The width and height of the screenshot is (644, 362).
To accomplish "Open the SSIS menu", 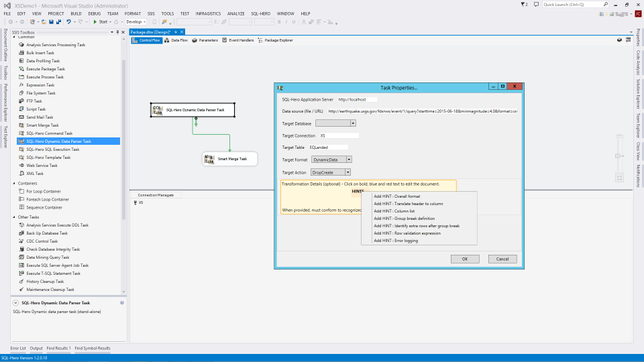I will [x=151, y=13].
